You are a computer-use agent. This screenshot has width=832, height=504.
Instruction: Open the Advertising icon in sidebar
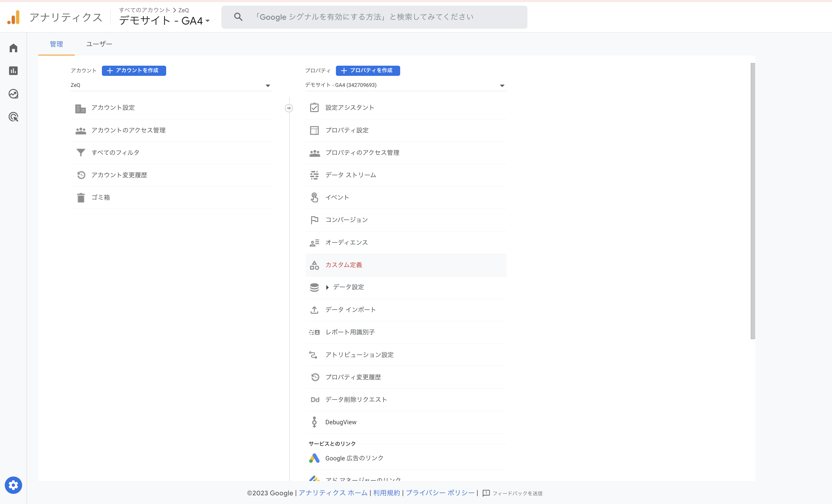coord(13,117)
